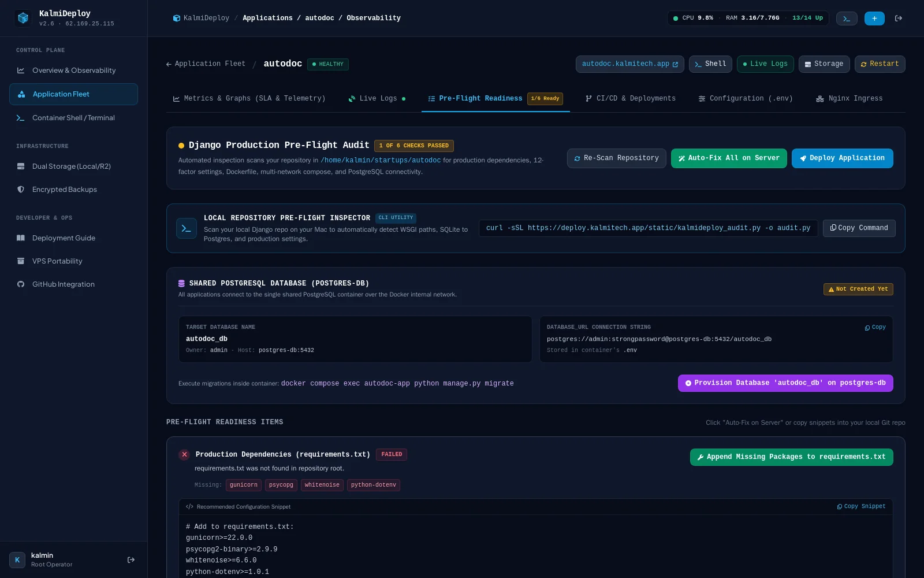Click the blue plus button in top bar
Screen dimensions: 924x578
[874, 18]
